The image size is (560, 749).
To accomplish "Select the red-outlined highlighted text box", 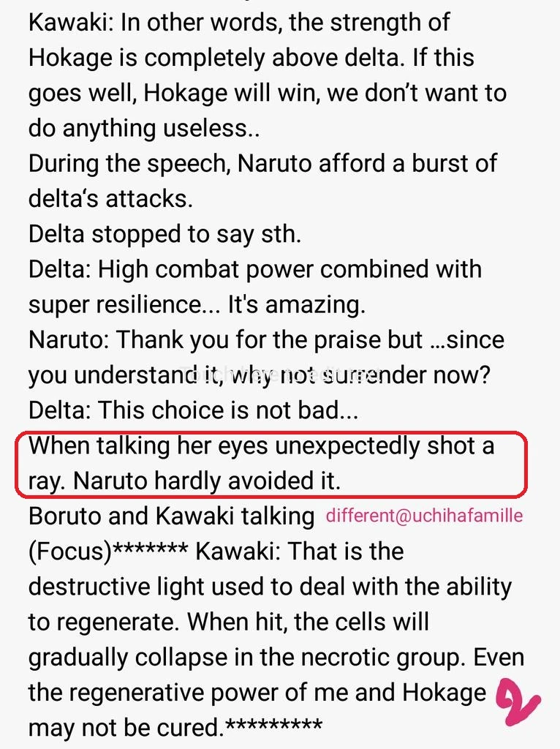I will pyautogui.click(x=271, y=464).
